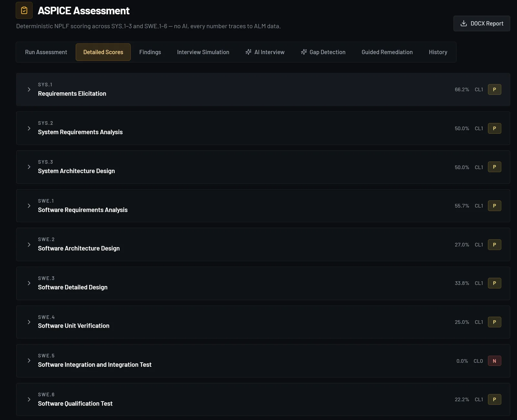The height and width of the screenshot is (420, 517).
Task: Click the 25.0% score for SWE.4
Action: 462,322
